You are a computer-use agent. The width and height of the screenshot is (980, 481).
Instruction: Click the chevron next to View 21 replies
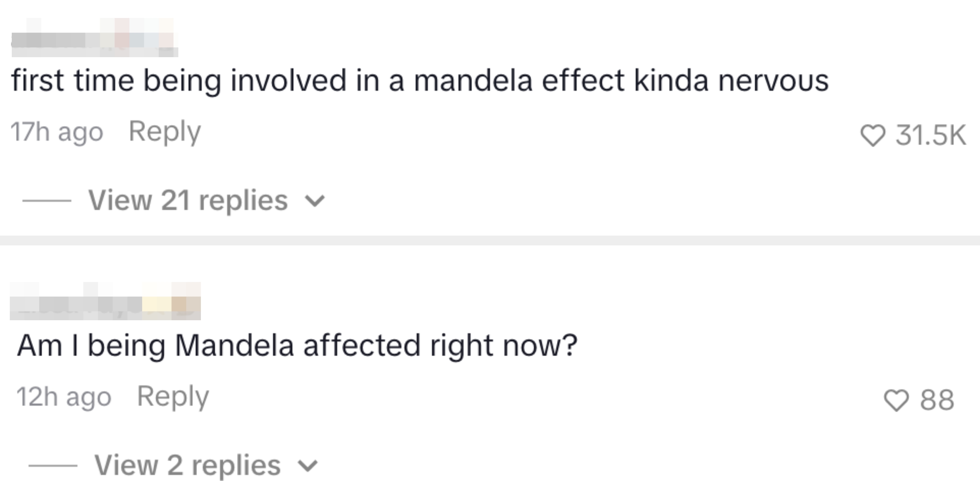click(316, 202)
